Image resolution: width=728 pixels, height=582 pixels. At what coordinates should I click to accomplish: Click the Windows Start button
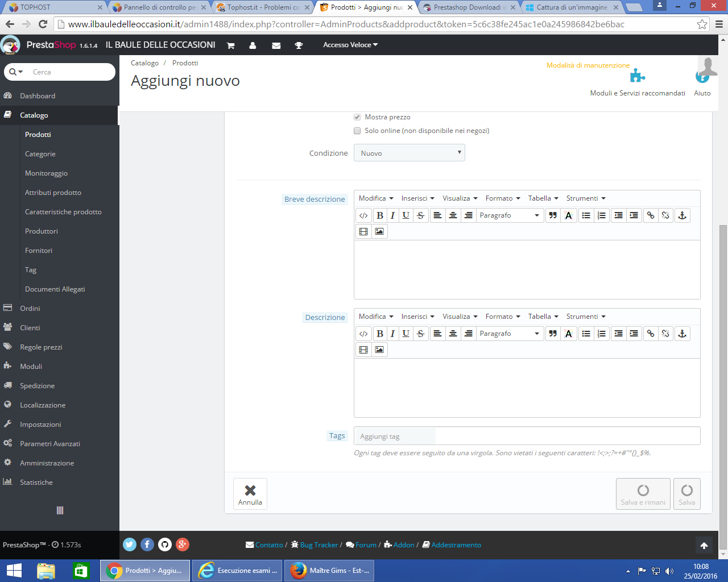click(14, 571)
